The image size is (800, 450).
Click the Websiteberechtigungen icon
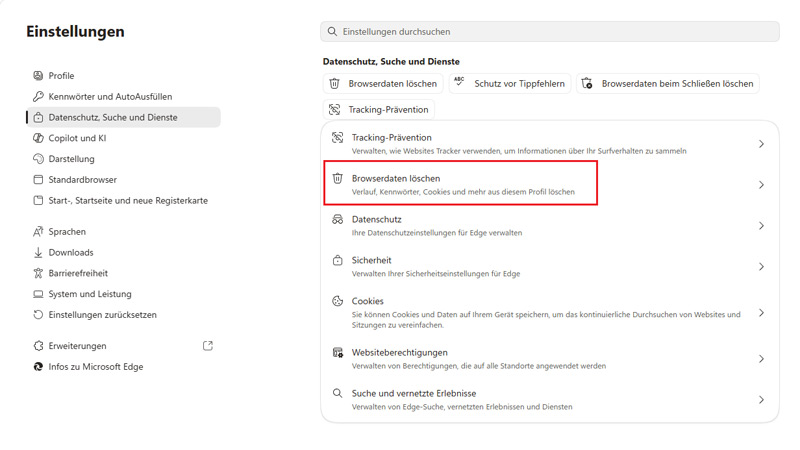tap(338, 353)
